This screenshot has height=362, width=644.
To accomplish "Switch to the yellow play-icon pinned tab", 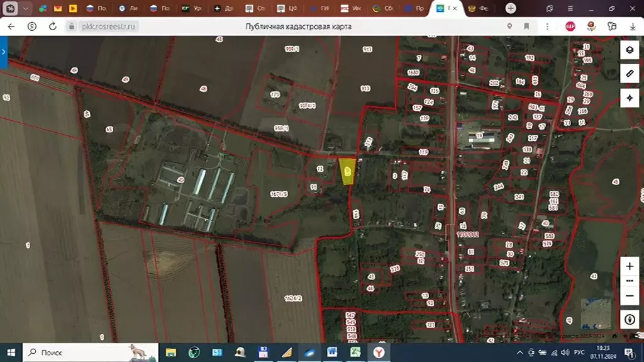I will pyautogui.click(x=73, y=8).
